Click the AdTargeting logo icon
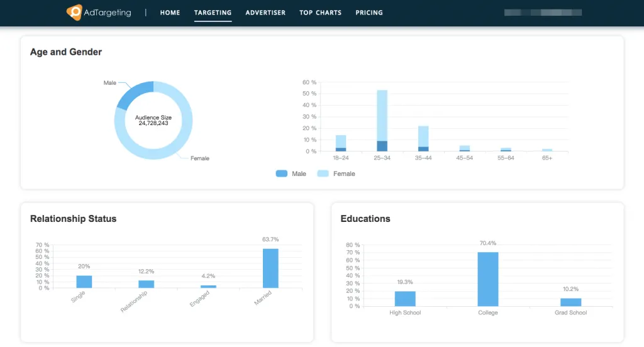The image size is (644, 347). pos(74,12)
